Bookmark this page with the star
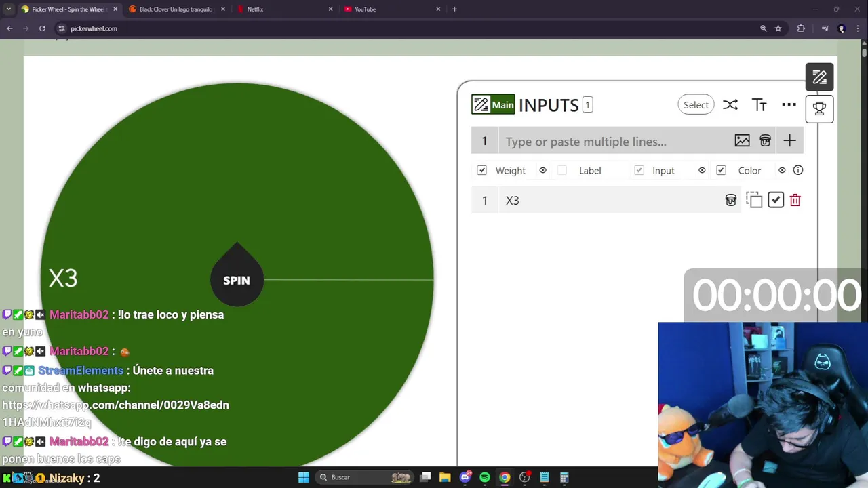This screenshot has width=868, height=488. 778,28
